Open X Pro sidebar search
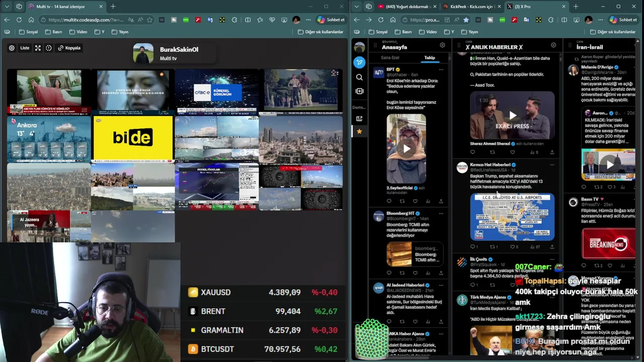644x362 pixels. [x=359, y=77]
